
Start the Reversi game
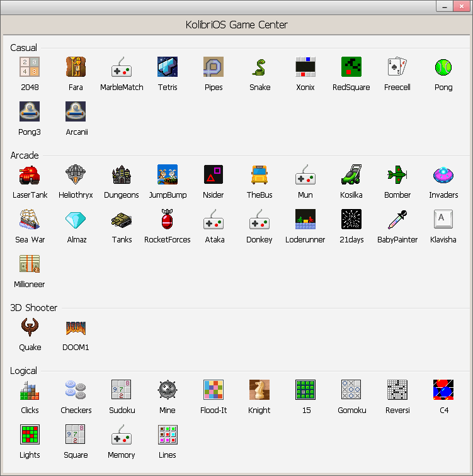pos(397,390)
